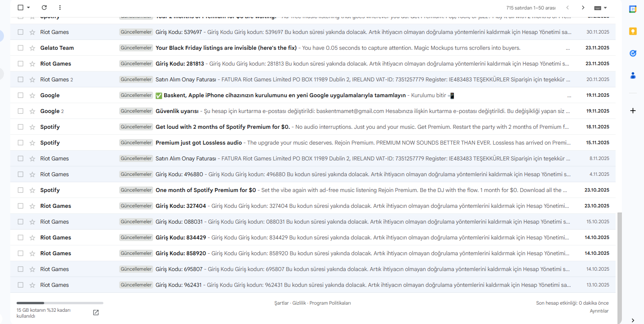Click the storage usage progress bar
644x324 pixels.
pyautogui.click(x=60, y=303)
